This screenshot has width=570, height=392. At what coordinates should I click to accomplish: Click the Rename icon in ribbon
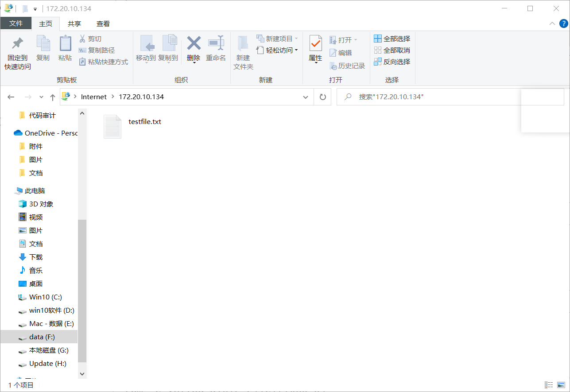(216, 43)
